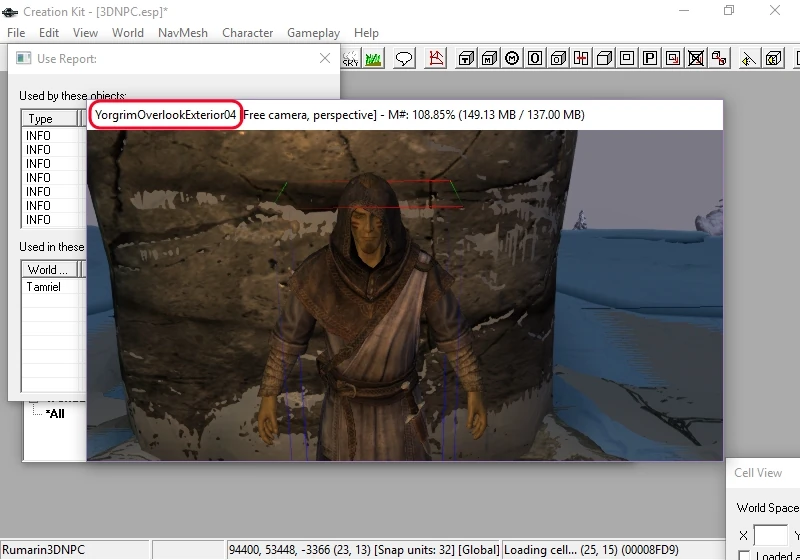Viewport: 800px width, 560px height.
Task: Click the flat square O toolbar icon
Action: (535, 59)
